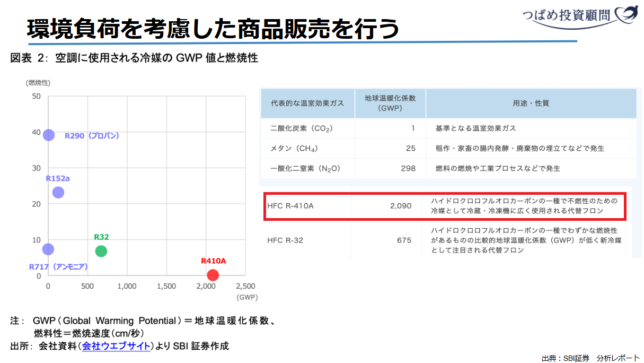Select the R152a purple chart marker
Viewport: 644px width, 363px height.
pos(58,192)
